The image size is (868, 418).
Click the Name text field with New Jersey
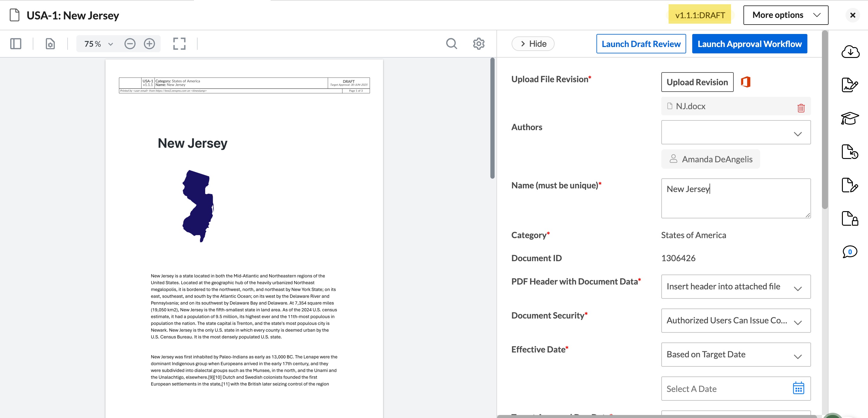736,198
